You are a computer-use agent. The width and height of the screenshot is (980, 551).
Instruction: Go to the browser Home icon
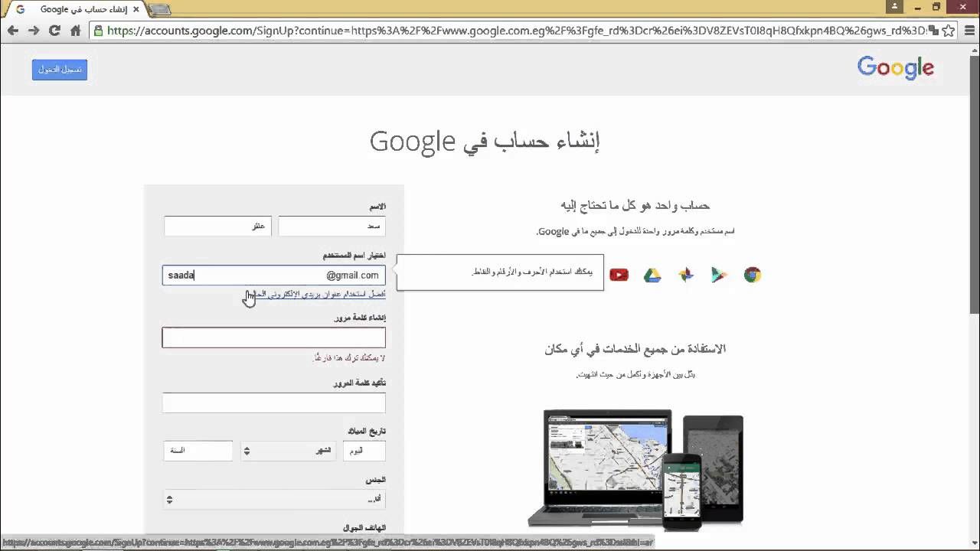point(75,31)
